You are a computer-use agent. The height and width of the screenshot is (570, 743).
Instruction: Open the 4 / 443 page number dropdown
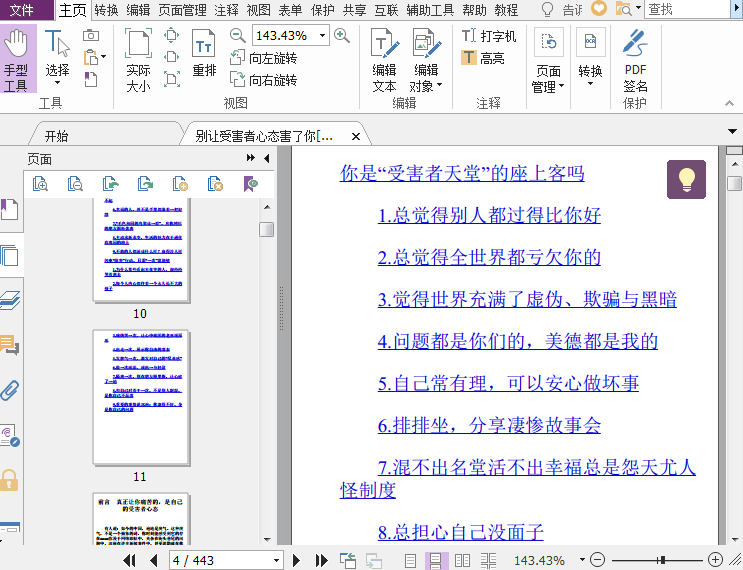[276, 561]
